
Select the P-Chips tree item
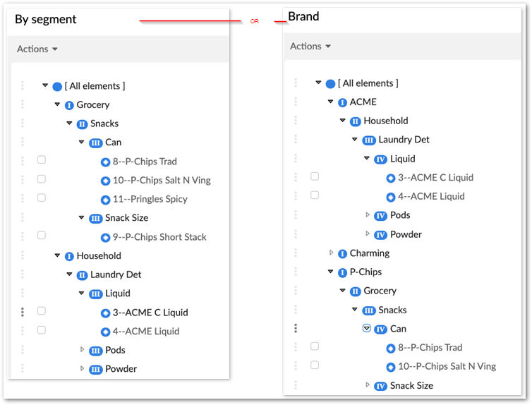[x=365, y=272]
